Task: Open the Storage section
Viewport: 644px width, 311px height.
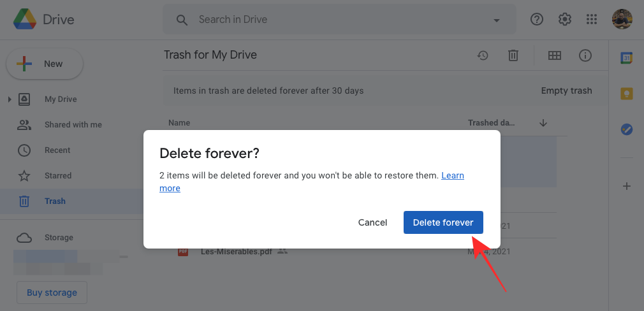Action: pos(59,238)
